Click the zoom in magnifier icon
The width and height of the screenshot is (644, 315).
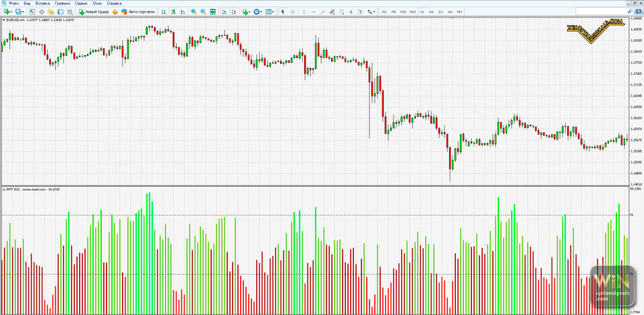[194, 12]
